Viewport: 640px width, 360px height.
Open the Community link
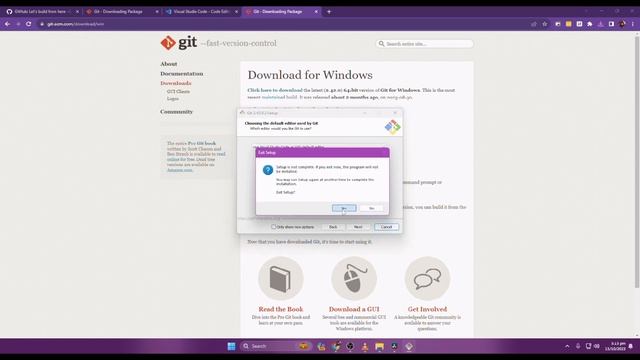176,112
